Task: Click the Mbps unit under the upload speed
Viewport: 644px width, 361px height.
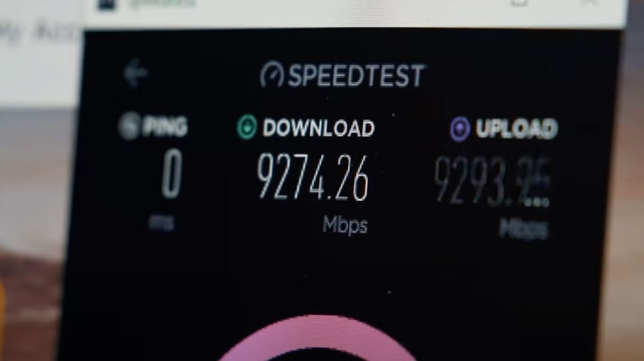Action: click(x=523, y=229)
